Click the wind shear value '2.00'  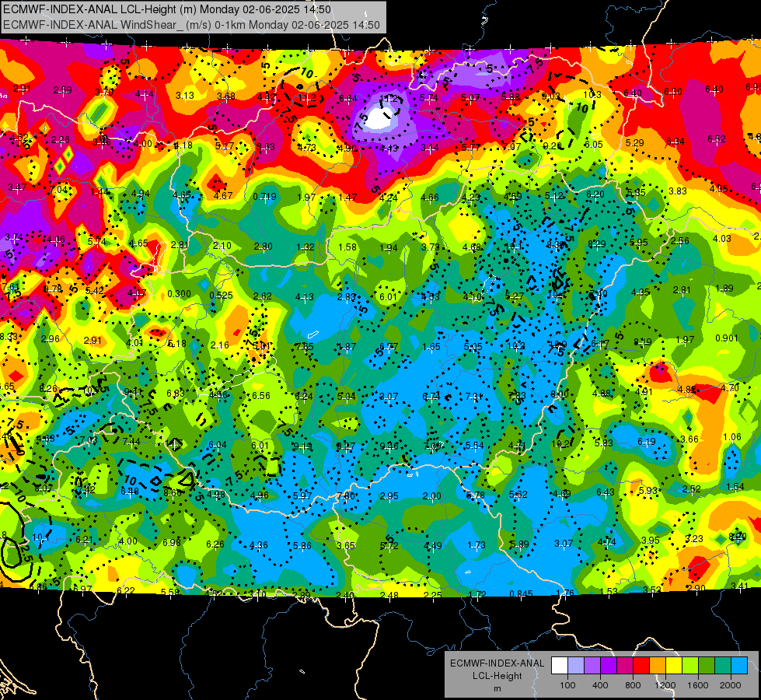(432, 496)
